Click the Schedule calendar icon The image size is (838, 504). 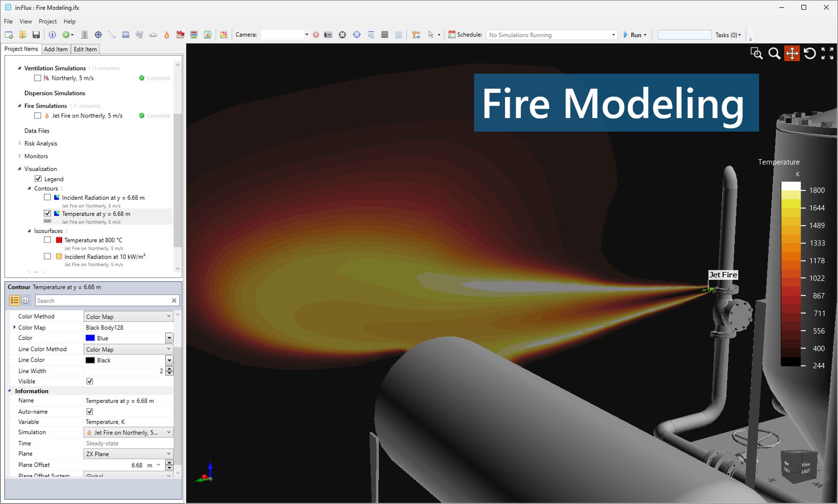[x=452, y=35]
